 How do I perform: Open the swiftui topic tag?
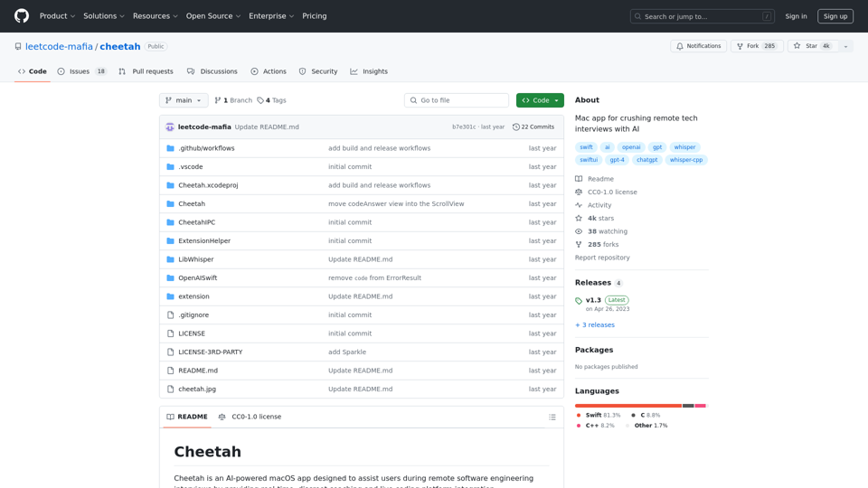(x=589, y=160)
